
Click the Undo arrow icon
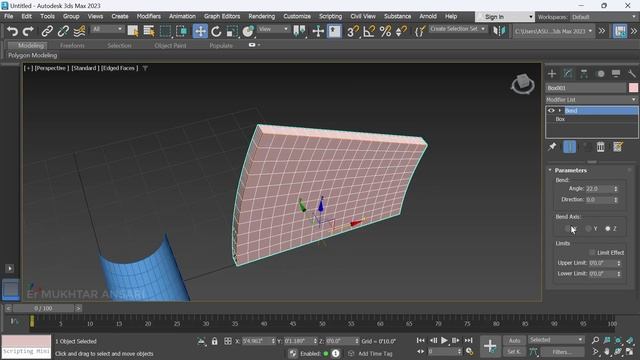[13, 31]
